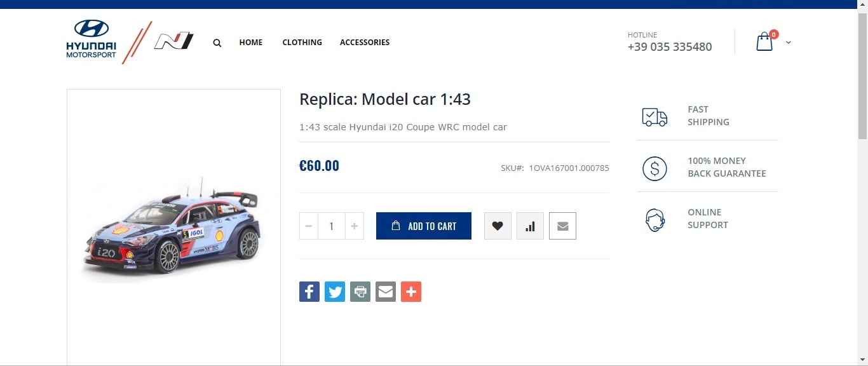The height and width of the screenshot is (366, 868).
Task: Add to compare bar chart icon
Action: (x=530, y=226)
